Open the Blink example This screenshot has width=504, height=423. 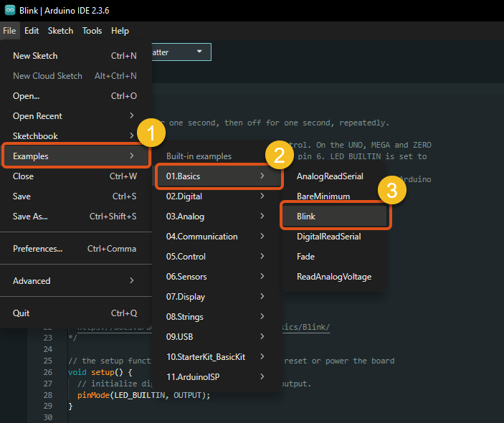(336, 217)
